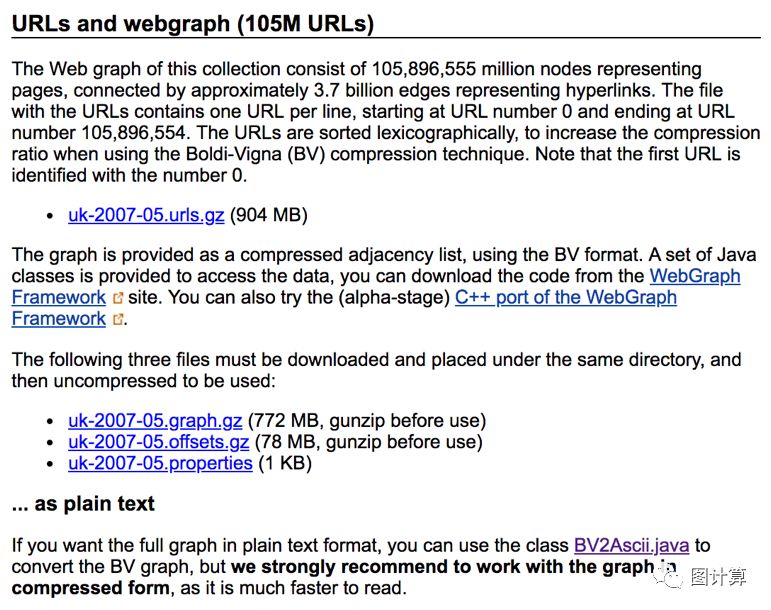Click the WeChat logo in the watermark
Image resolution: width=771 pixels, height=610 pixels.
(667, 578)
